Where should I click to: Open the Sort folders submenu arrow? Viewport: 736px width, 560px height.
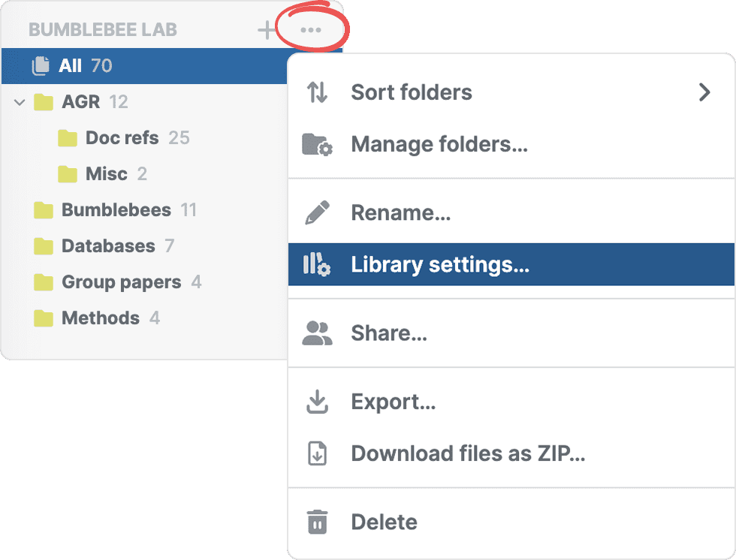704,92
